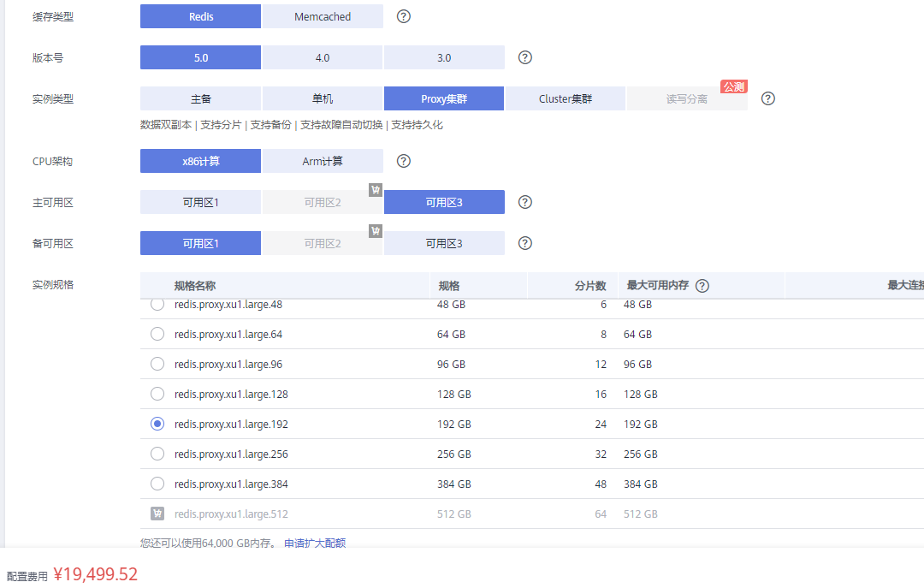The width and height of the screenshot is (924, 588).
Task: Open help icon beside 主可用区 row
Action: coord(525,202)
